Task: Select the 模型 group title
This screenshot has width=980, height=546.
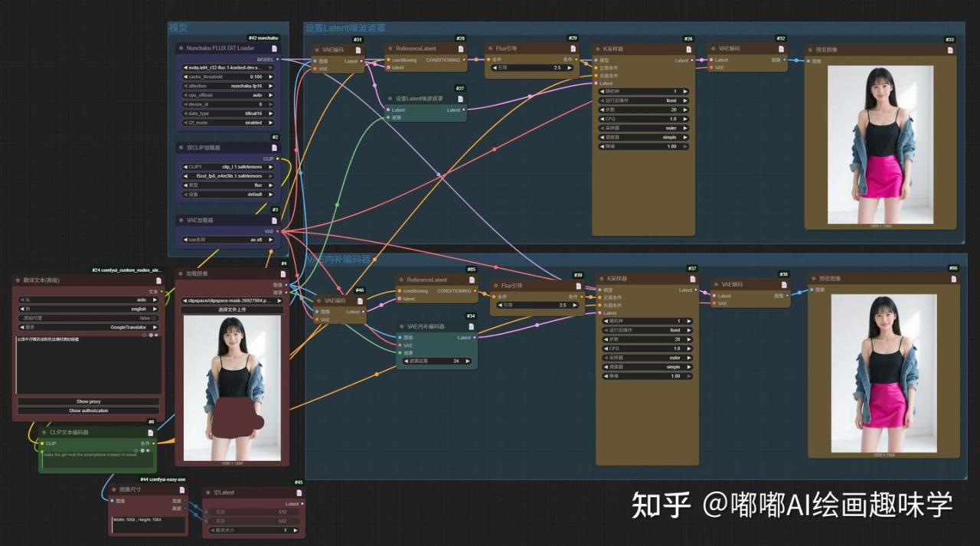Action: (x=178, y=28)
